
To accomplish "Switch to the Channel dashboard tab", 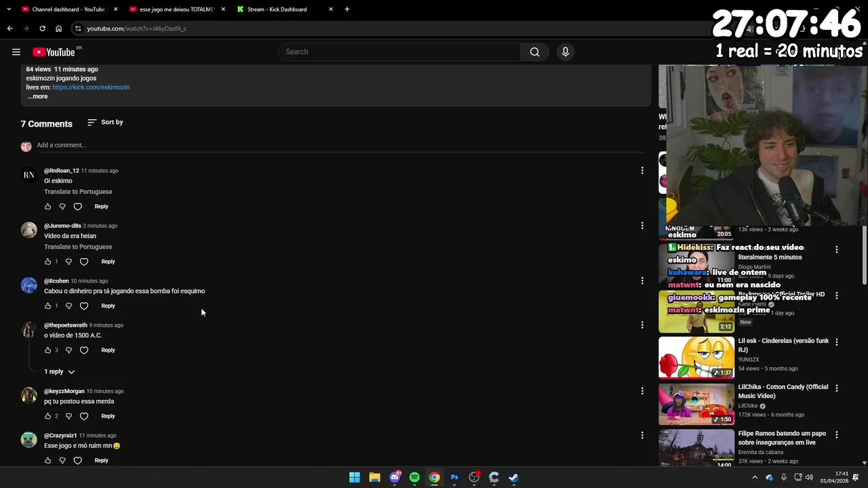I will pyautogui.click(x=70, y=9).
